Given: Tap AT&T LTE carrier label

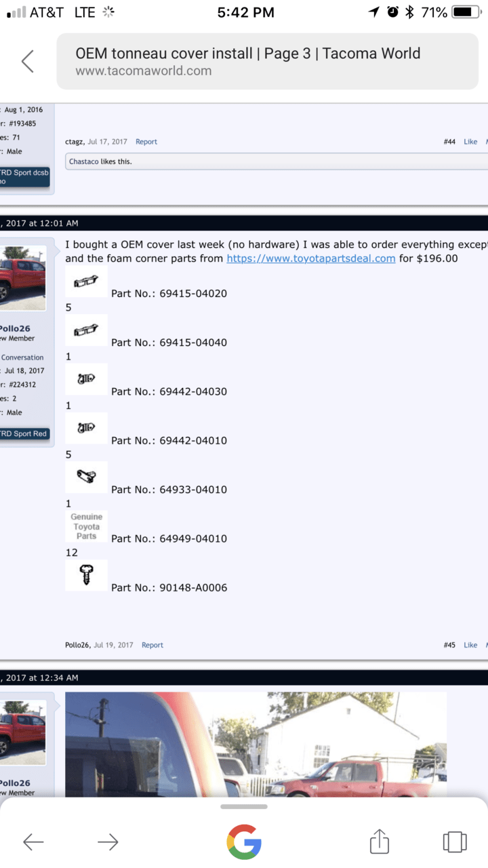Looking at the screenshot, I should click(62, 12).
